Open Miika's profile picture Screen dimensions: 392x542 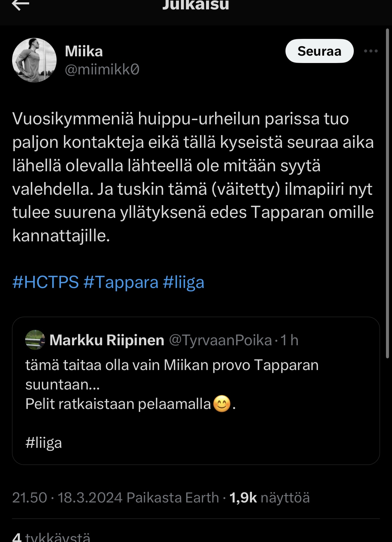(34, 60)
